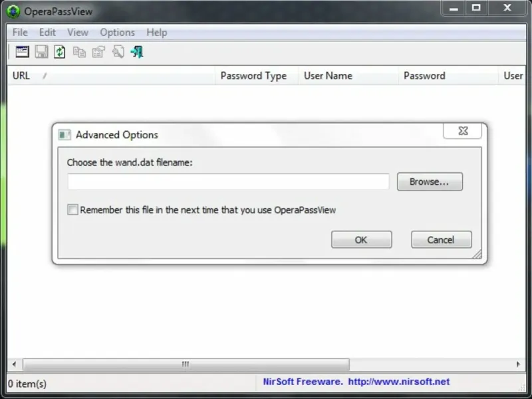The height and width of the screenshot is (399, 532).
Task: Minimize the OperaPassView window
Action: pyautogui.click(x=454, y=9)
